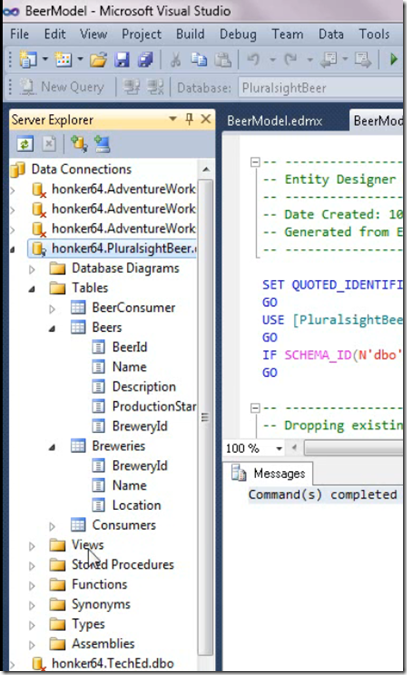Expand the Functions folder node

(32, 585)
